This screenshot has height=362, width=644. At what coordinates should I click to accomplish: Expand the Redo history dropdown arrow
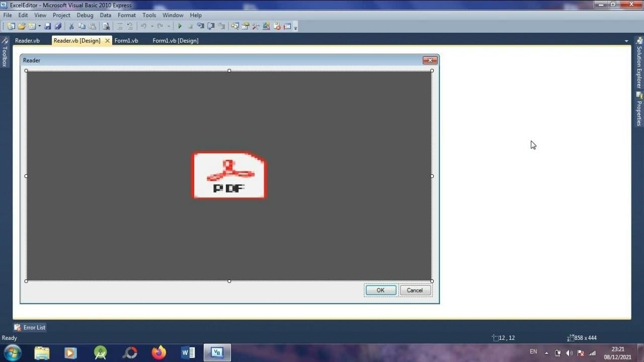[169, 26]
